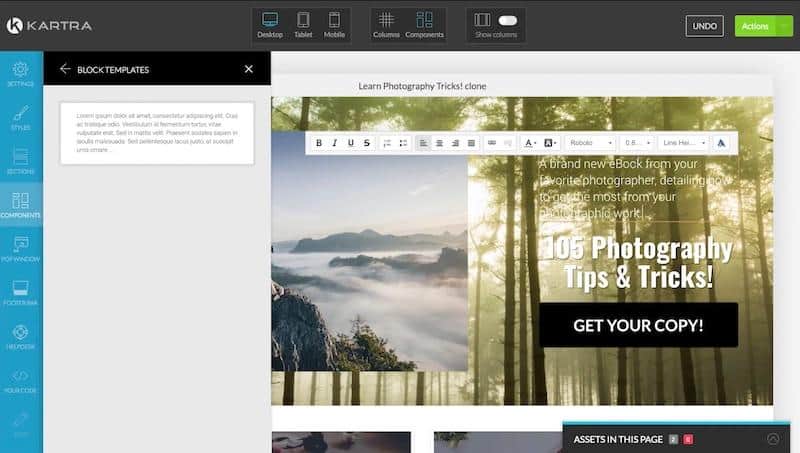Open the Settings tab in sidebar

click(x=21, y=74)
